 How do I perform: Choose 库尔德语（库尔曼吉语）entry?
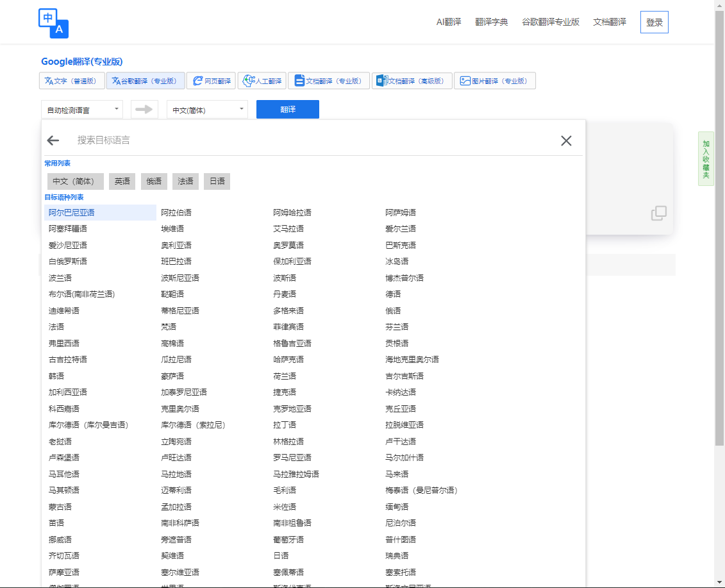coord(88,424)
